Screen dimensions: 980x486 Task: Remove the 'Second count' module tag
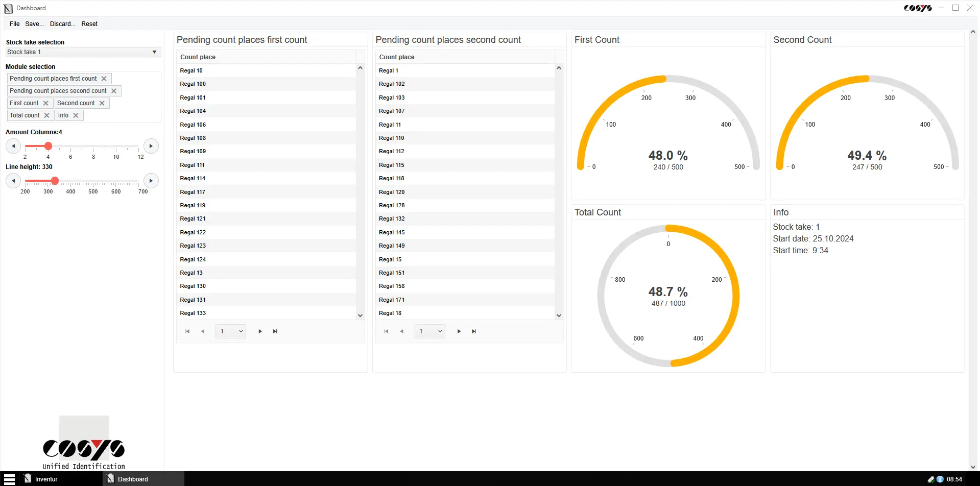click(102, 103)
